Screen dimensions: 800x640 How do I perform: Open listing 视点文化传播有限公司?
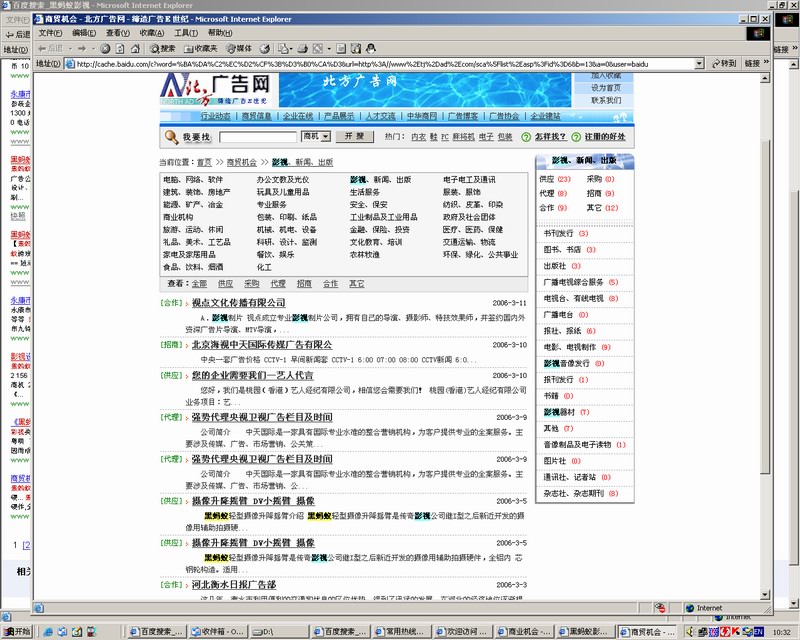pyautogui.click(x=238, y=303)
